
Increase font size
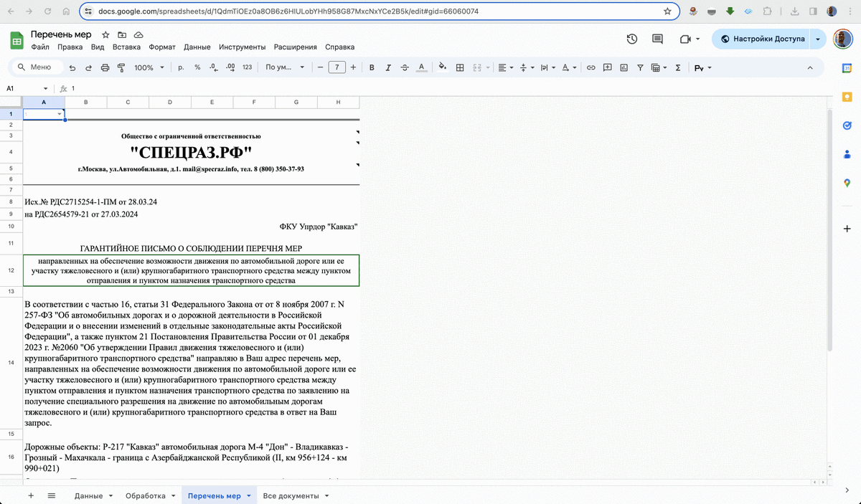(354, 67)
